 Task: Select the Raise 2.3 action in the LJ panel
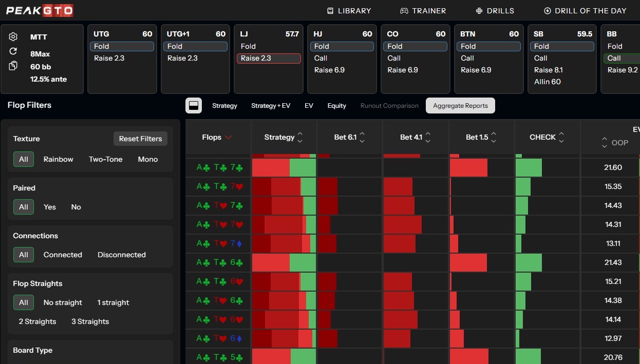269,58
